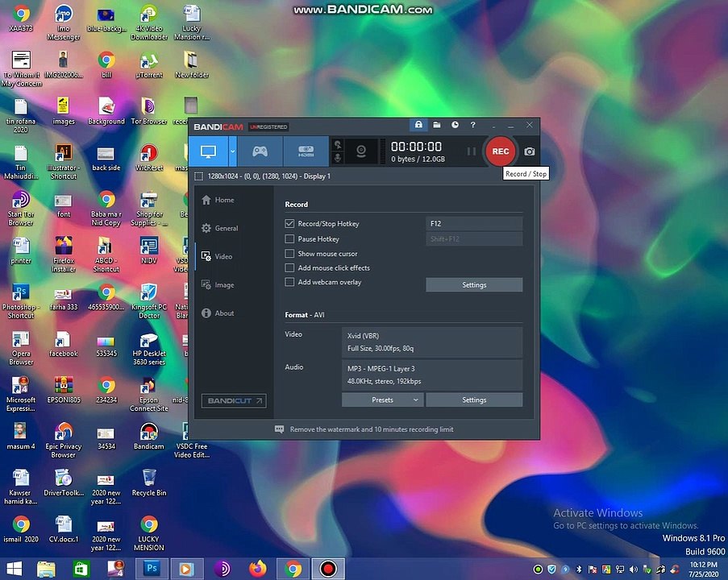Enable Show mouse cursor checkbox
Screen dimensions: 728x580
289,254
